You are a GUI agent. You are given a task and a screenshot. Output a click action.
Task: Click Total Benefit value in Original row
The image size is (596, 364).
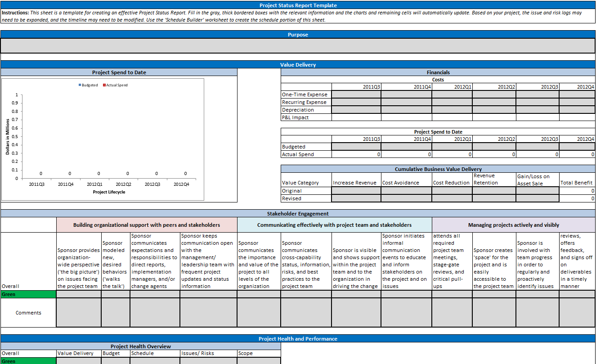[x=577, y=191]
